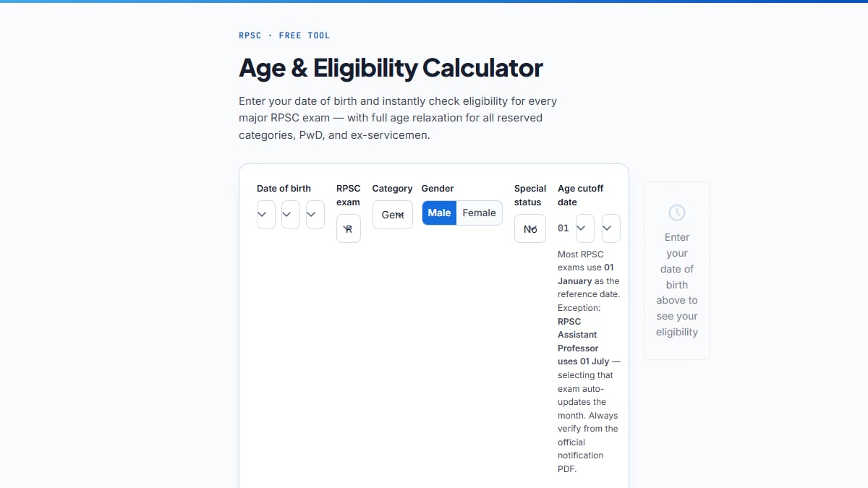This screenshot has width=868, height=488.
Task: Open the Special status dropdown
Action: tap(530, 228)
